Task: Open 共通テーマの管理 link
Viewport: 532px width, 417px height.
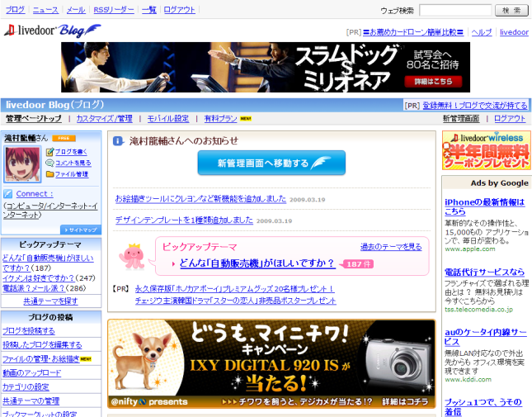Action: 31,401
